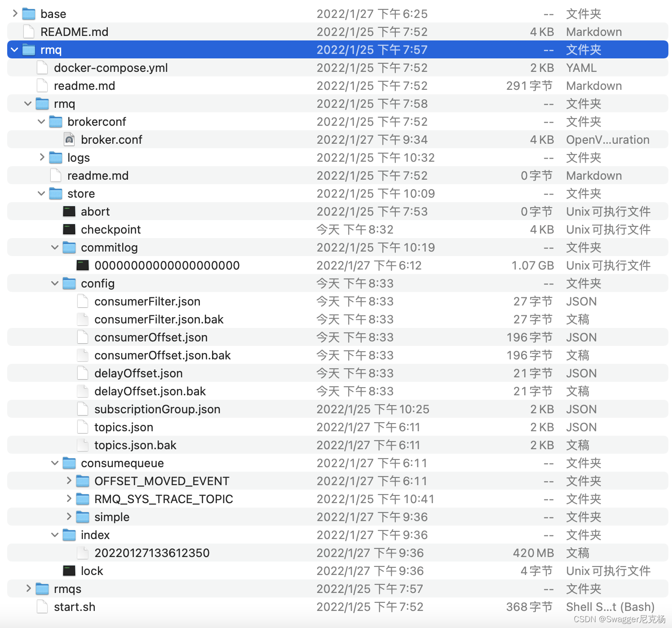
Task: Expand the simple folder chevron
Action: coord(69,517)
